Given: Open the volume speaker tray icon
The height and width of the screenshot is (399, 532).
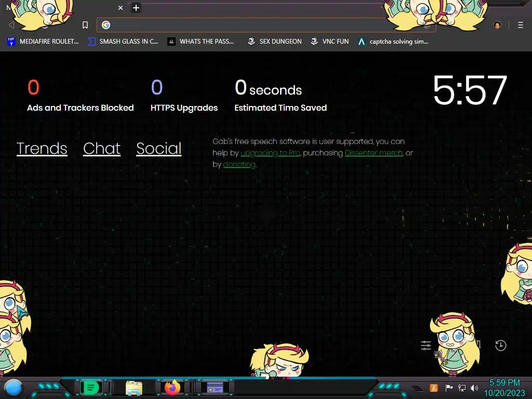Looking at the screenshot, I should [x=474, y=388].
